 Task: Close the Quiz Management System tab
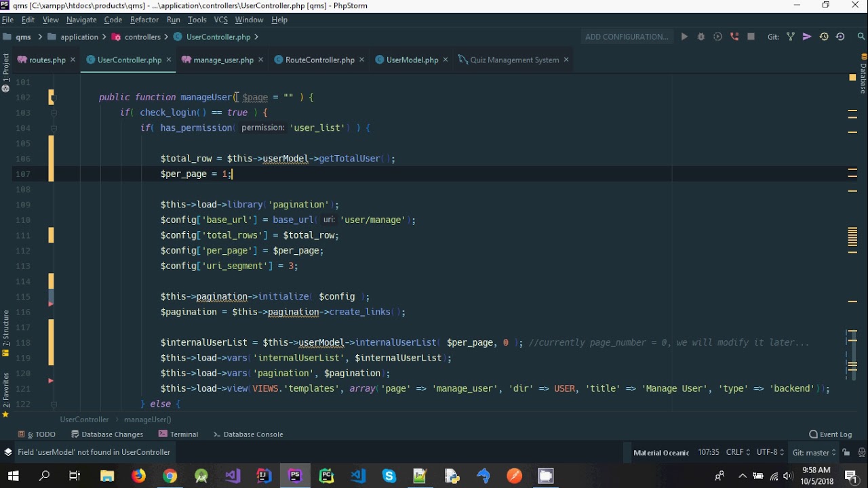[x=566, y=60]
